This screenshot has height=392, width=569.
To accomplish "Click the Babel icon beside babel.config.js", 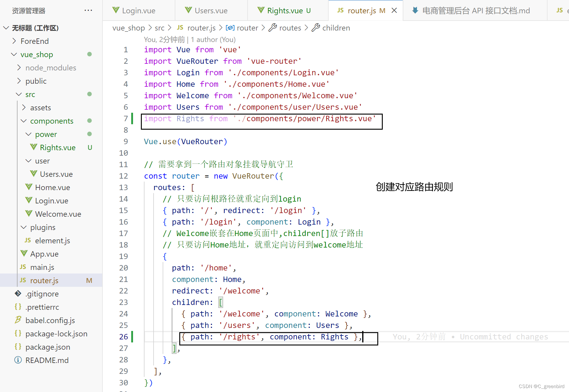I will [x=18, y=320].
